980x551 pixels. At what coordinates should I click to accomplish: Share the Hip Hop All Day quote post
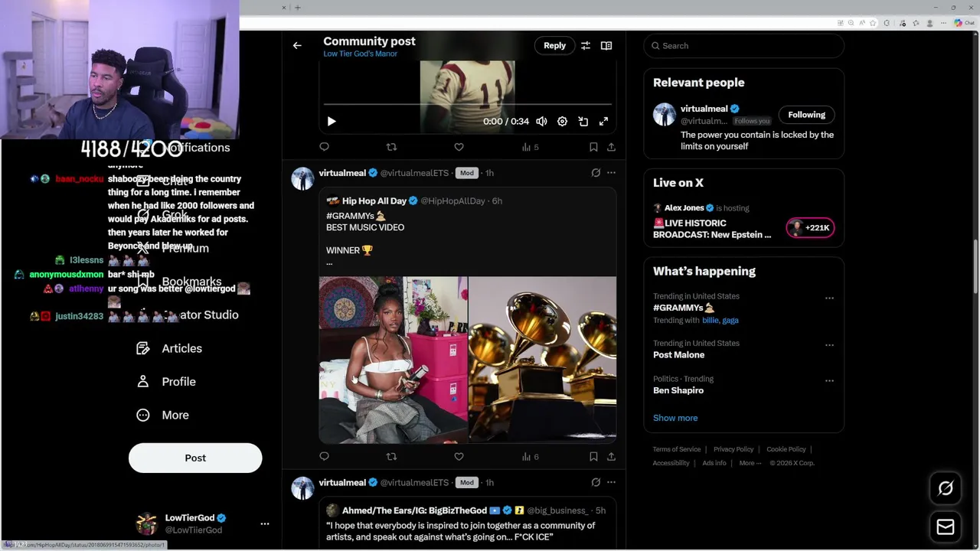point(611,457)
